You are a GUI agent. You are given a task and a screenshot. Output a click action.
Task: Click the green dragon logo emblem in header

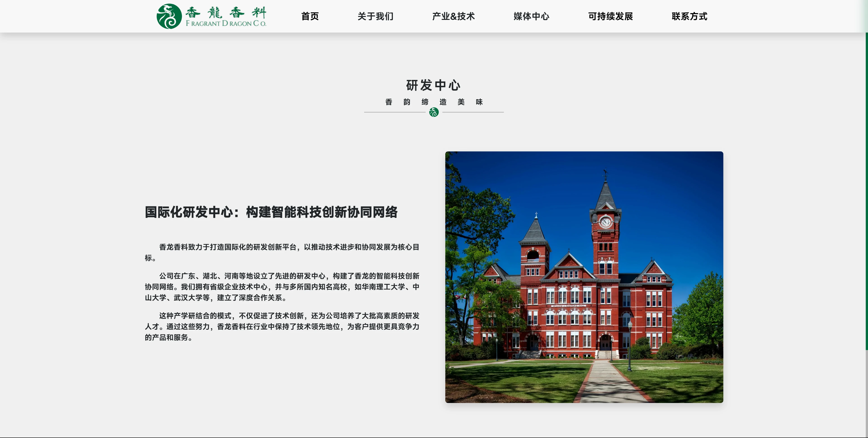pos(169,16)
